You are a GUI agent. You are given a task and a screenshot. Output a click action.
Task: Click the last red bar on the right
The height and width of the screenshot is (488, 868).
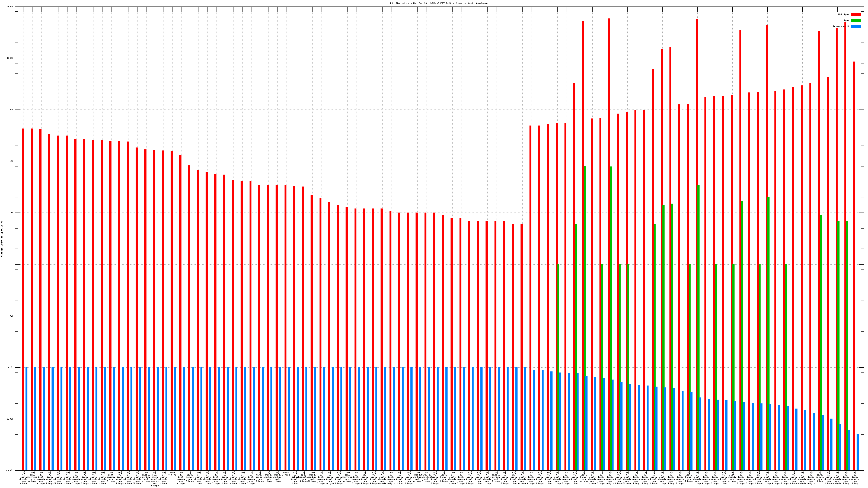(x=854, y=236)
